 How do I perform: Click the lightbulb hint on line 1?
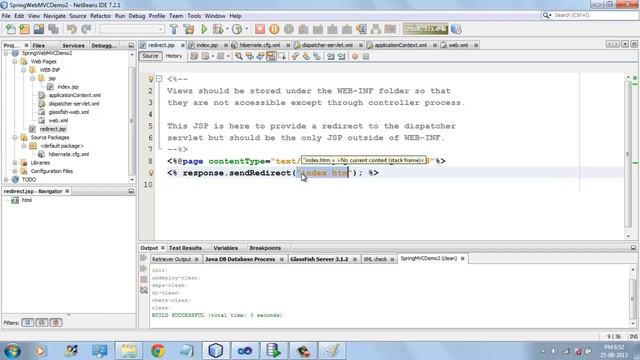click(151, 79)
